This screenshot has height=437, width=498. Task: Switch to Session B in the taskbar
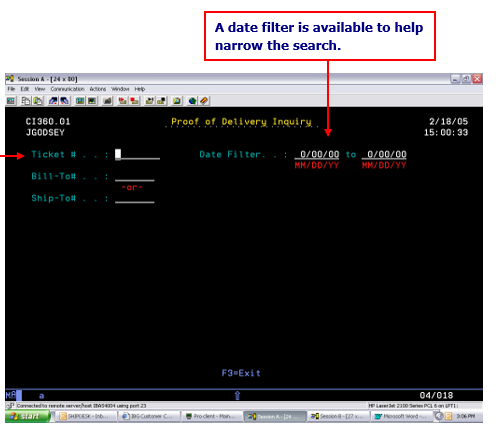click(x=338, y=416)
